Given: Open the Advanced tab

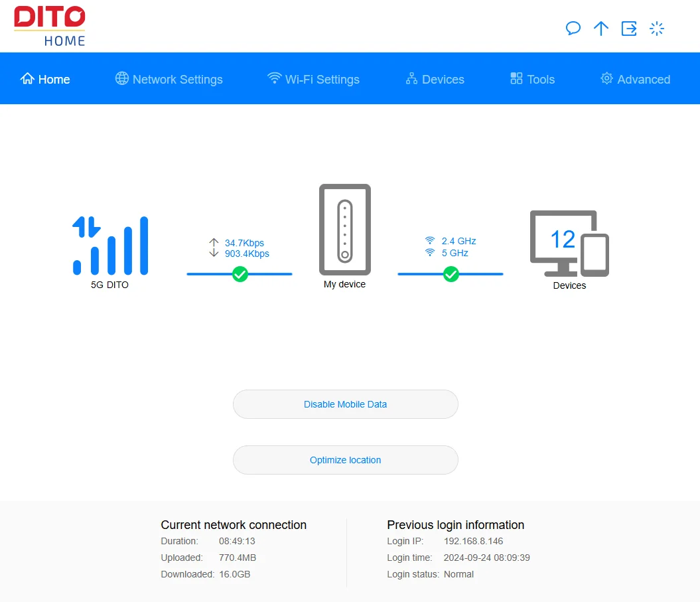Looking at the screenshot, I should [635, 79].
